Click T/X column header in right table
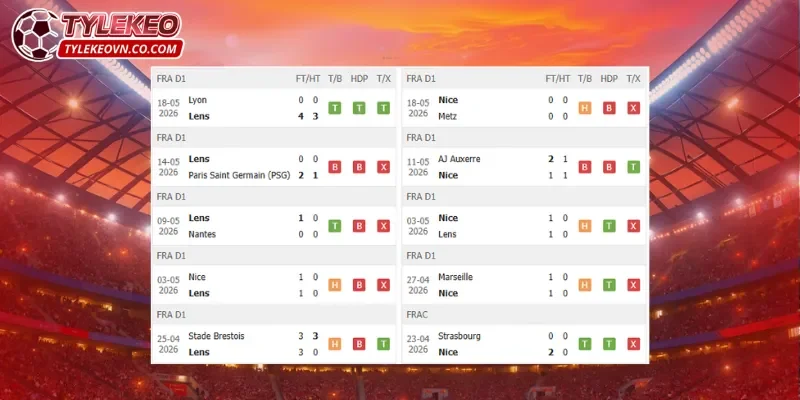The height and width of the screenshot is (400, 800). pos(634,79)
